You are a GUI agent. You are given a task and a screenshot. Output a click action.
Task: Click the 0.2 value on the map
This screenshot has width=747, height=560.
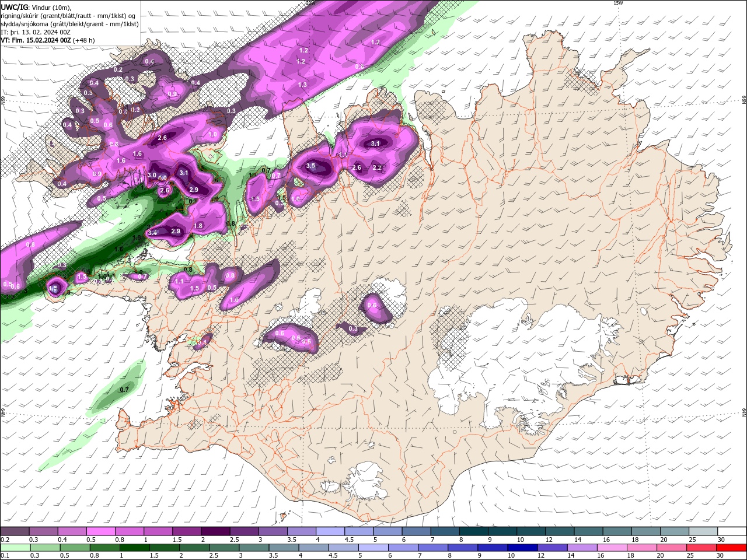118,69
